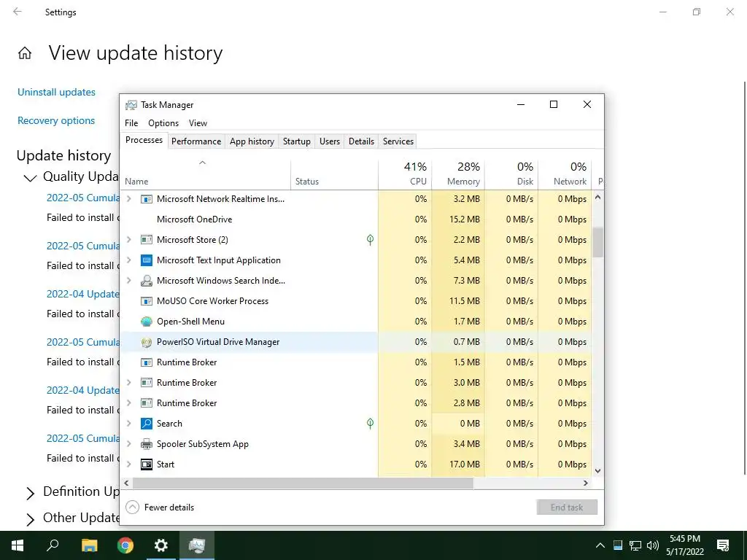
Task: Click the Microsoft Store process icon
Action: tap(146, 239)
